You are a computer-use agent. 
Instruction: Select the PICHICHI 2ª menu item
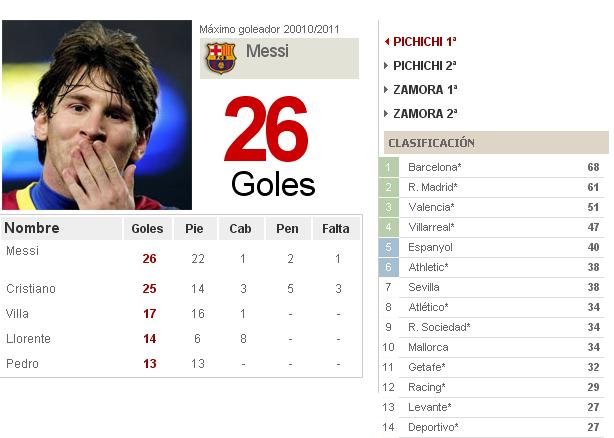tap(424, 66)
